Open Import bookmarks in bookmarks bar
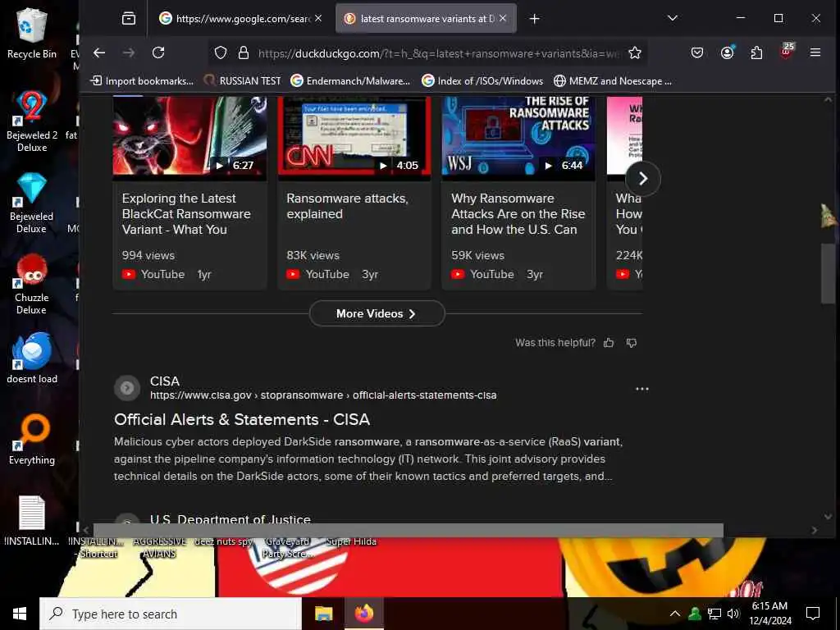This screenshot has width=840, height=630. (x=143, y=81)
